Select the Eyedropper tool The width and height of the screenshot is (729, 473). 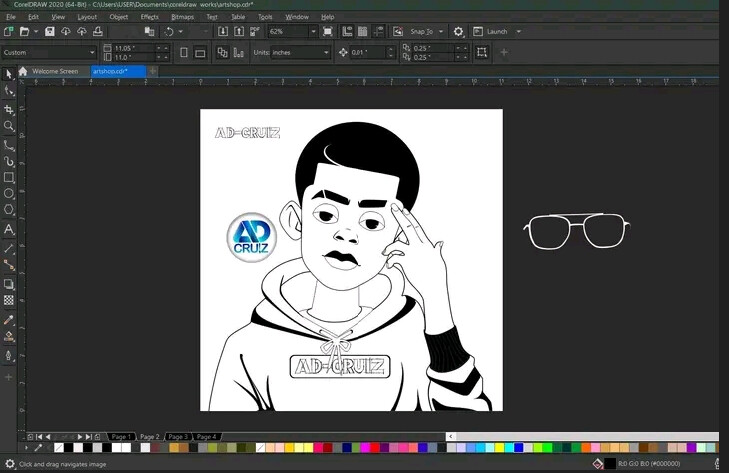9,320
